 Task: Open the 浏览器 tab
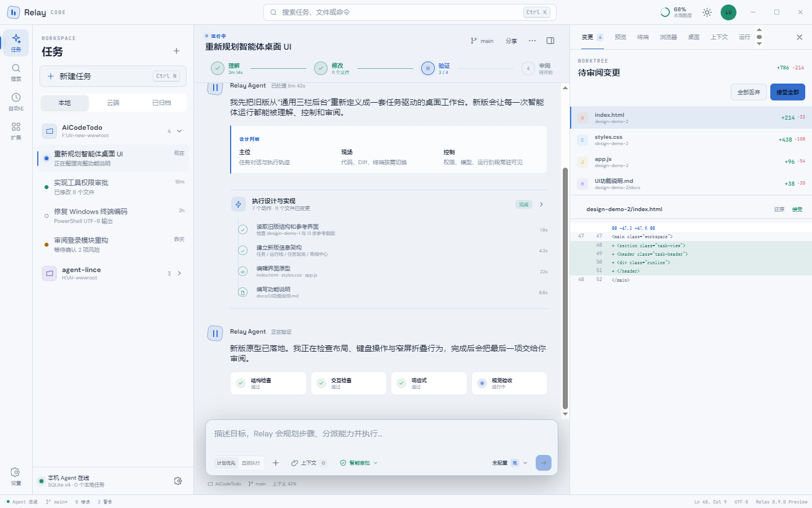pos(669,37)
